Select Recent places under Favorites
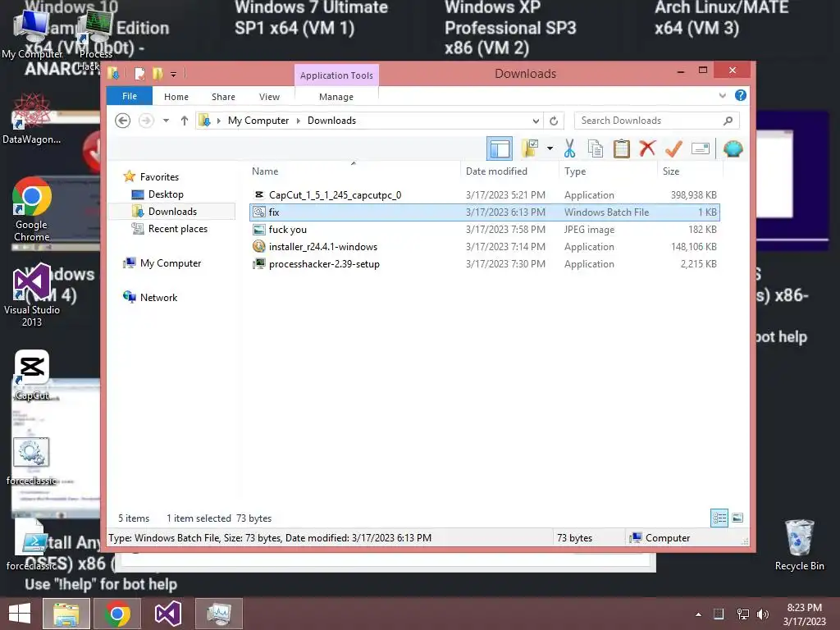840x630 pixels. click(x=177, y=229)
